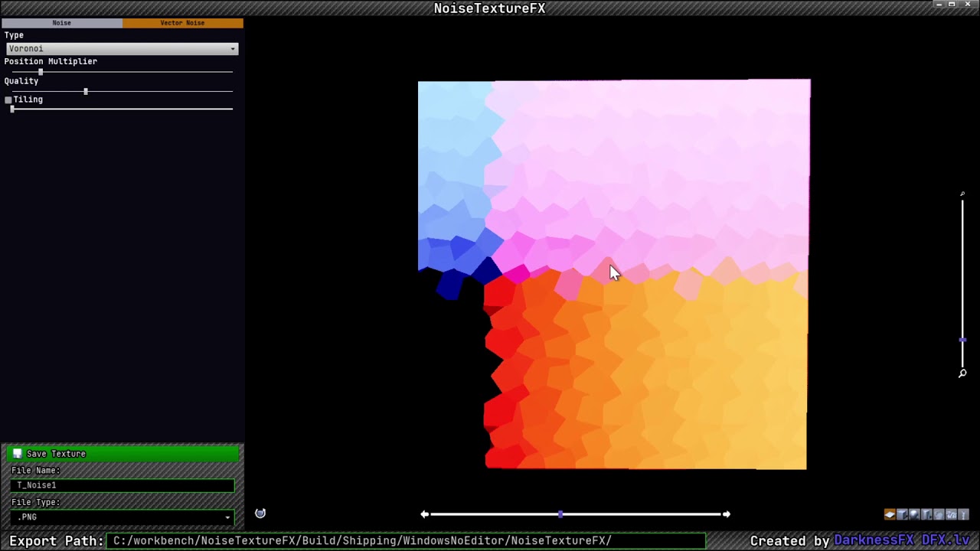This screenshot has height=551, width=980.
Task: Click the small magnifier icon above zoom slider
Action: tap(962, 194)
